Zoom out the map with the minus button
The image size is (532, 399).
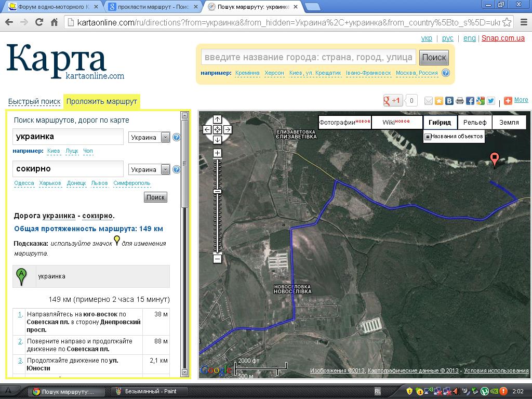(x=218, y=258)
